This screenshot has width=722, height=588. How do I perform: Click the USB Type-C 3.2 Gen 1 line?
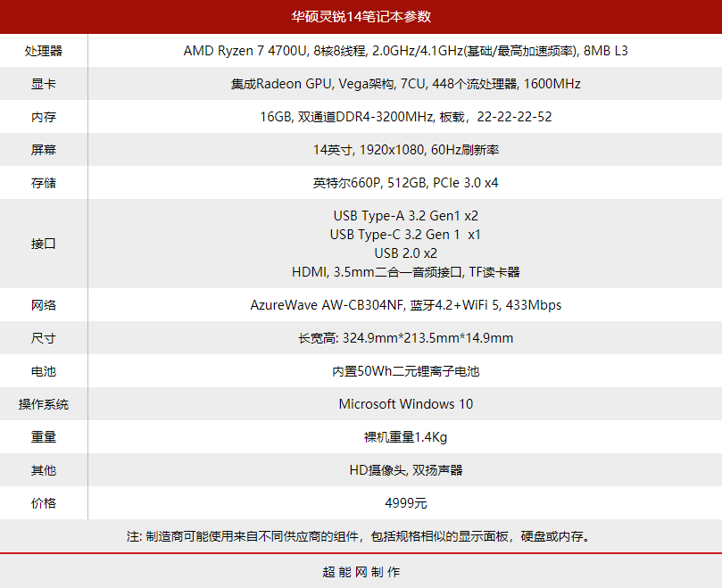click(405, 235)
